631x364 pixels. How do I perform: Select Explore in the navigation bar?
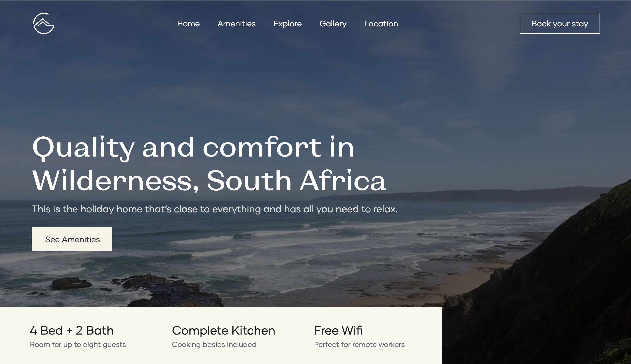coord(287,24)
